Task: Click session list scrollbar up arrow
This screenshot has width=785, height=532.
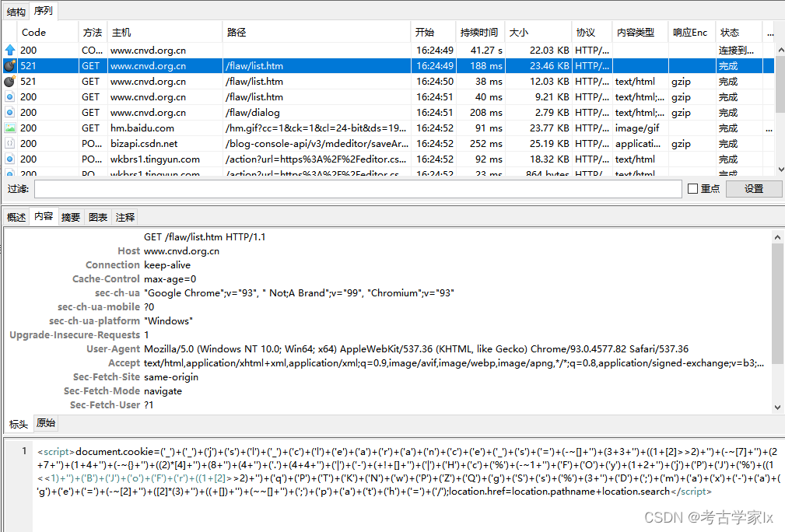Action: (x=780, y=50)
